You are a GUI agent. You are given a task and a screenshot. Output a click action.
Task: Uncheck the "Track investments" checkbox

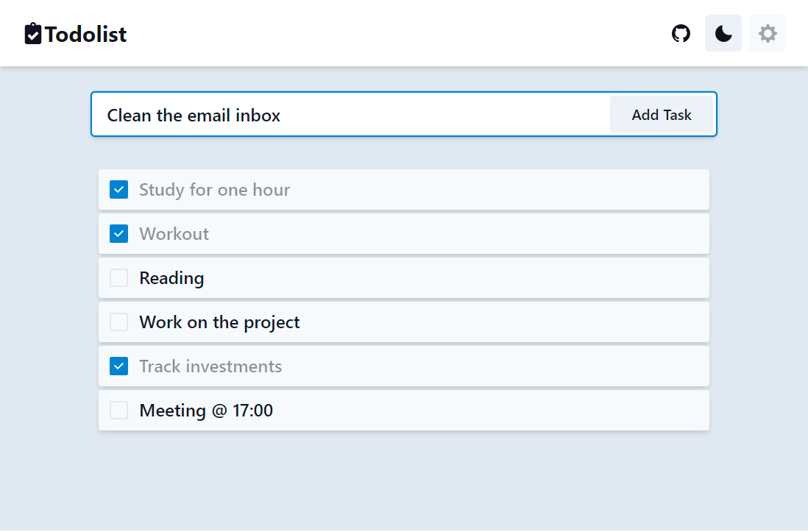coord(118,366)
